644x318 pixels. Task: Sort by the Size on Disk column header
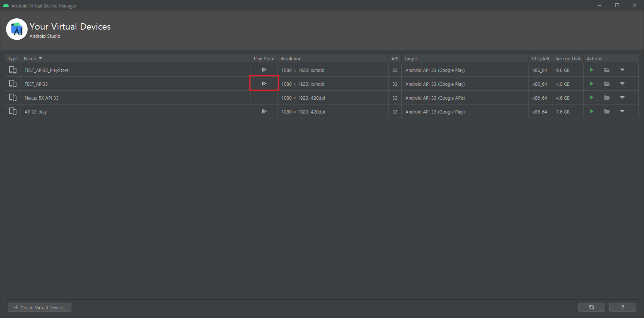pyautogui.click(x=568, y=59)
